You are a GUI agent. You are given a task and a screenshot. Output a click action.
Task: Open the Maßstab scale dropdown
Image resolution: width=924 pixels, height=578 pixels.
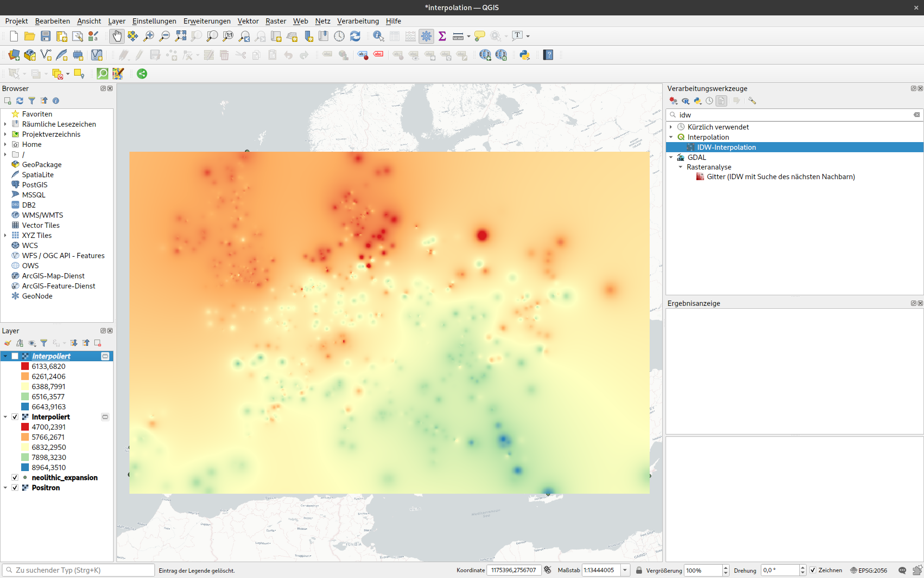625,570
